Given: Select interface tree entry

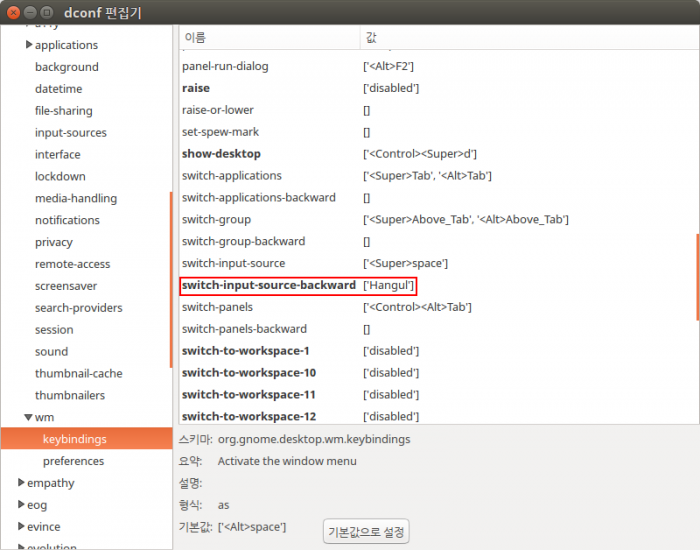Looking at the screenshot, I should pos(58,154).
